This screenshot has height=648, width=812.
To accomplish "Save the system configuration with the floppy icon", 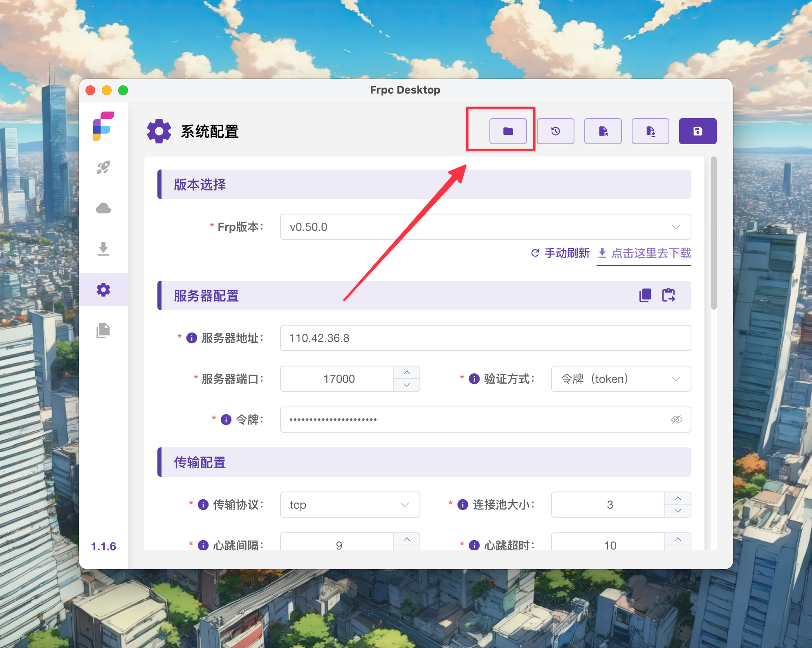I will point(698,131).
